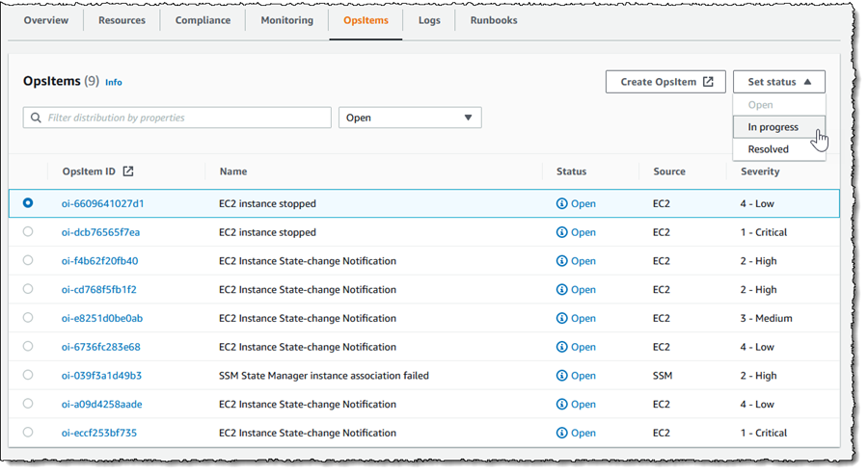Click the filter distribution by properties field
Image resolution: width=868 pixels, height=475 pixels.
click(x=183, y=118)
